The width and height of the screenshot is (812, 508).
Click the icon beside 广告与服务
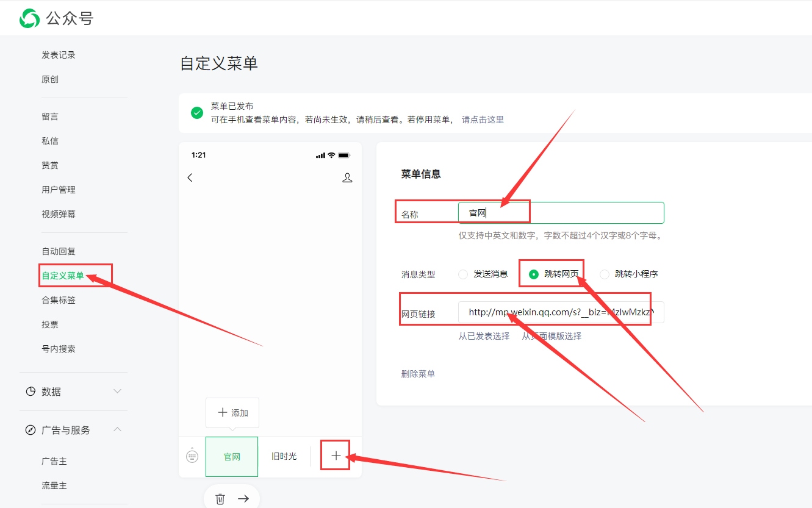point(31,429)
